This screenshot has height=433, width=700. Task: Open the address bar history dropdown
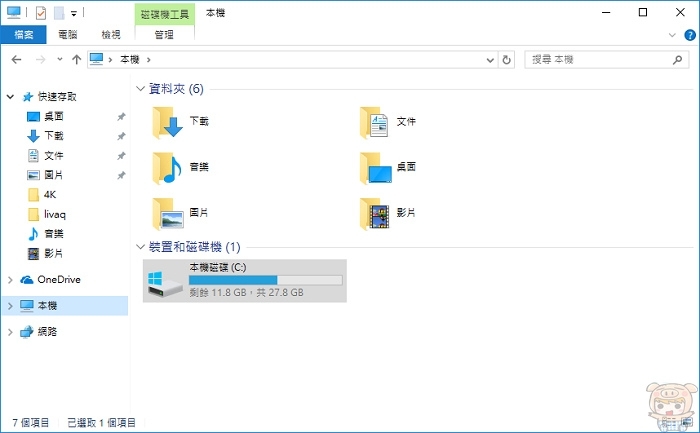point(490,59)
